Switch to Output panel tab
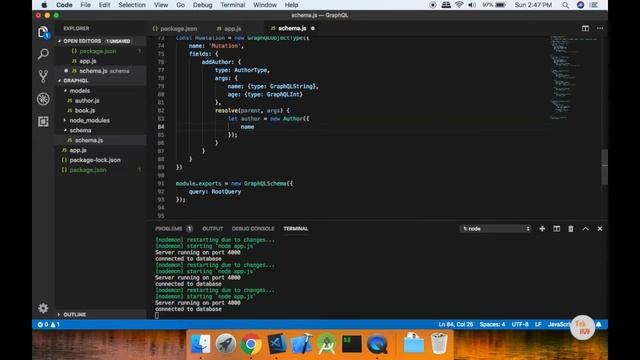 click(213, 229)
